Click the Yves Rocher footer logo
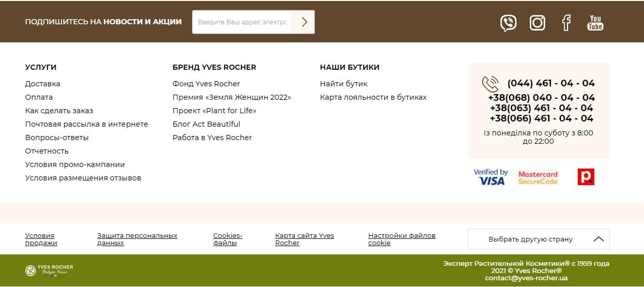This screenshot has width=644, height=287. click(49, 270)
